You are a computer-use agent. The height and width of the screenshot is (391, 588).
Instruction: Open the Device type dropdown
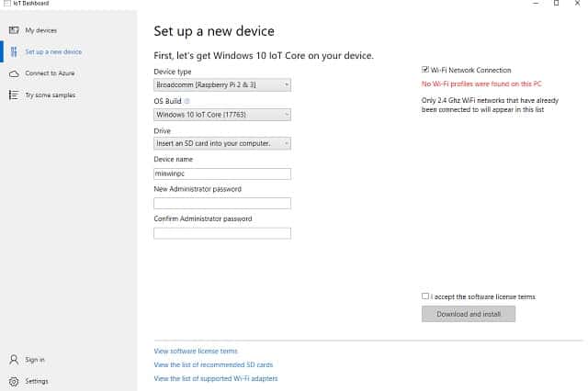pyautogui.click(x=222, y=85)
